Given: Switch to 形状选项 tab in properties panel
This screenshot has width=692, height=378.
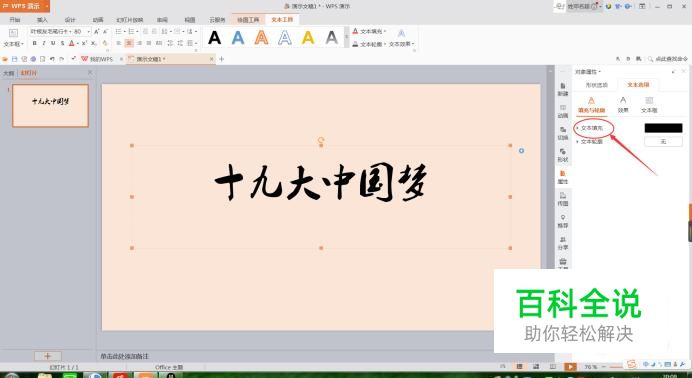Looking at the screenshot, I should click(x=596, y=85).
